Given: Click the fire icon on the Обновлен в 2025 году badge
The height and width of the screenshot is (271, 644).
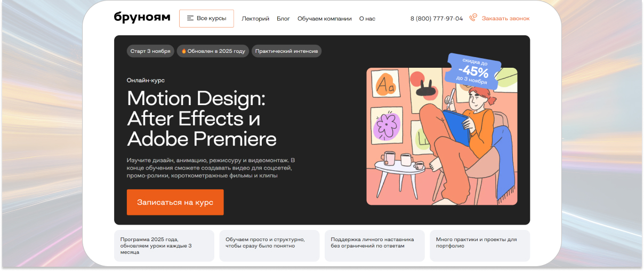Looking at the screenshot, I should click(184, 51).
